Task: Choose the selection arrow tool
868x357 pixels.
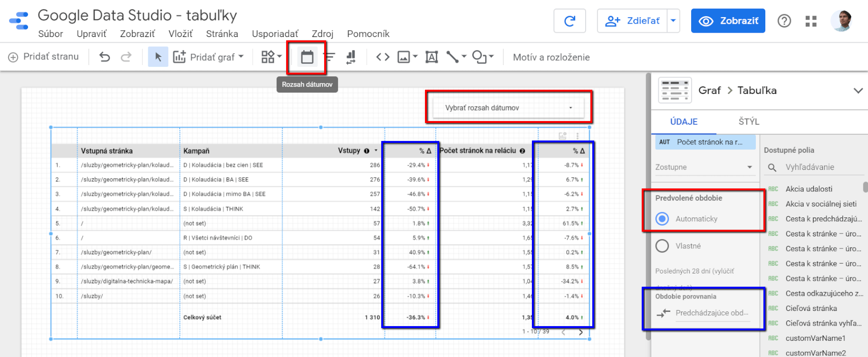Action: (158, 57)
